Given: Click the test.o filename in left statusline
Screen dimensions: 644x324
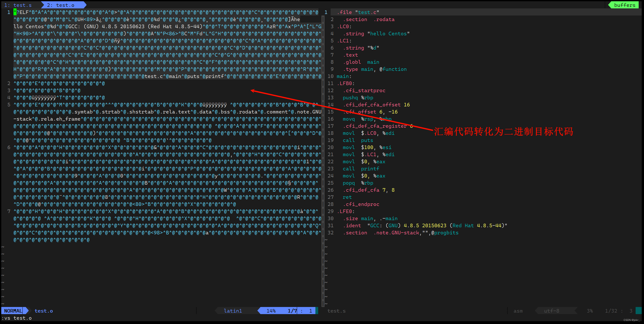Looking at the screenshot, I should (44, 311).
